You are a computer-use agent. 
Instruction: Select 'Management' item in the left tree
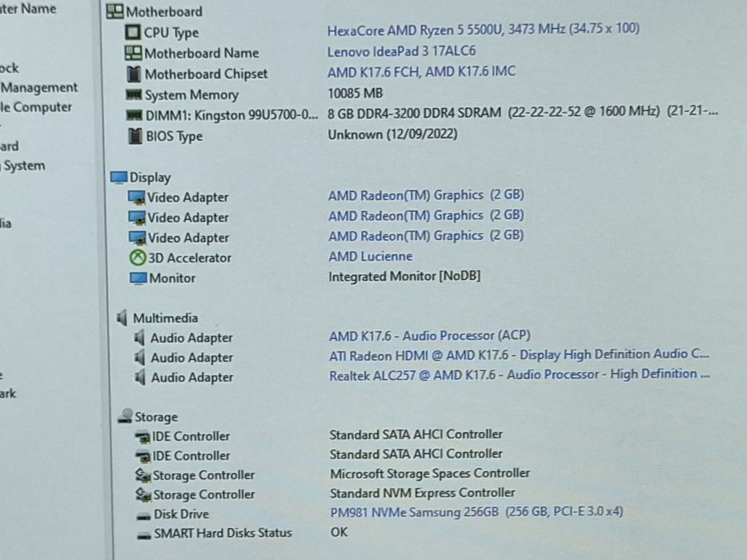(x=39, y=88)
